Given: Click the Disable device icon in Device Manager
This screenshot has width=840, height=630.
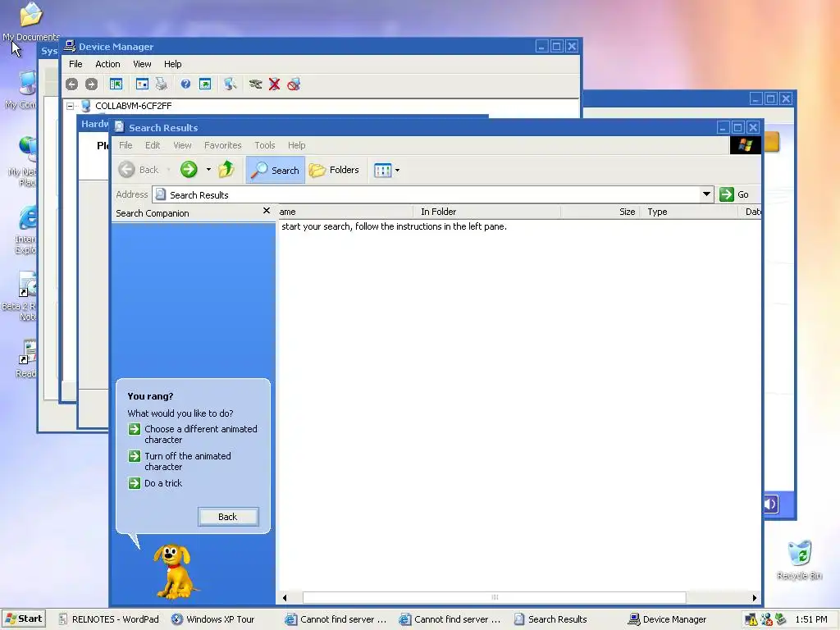Looking at the screenshot, I should (x=294, y=84).
